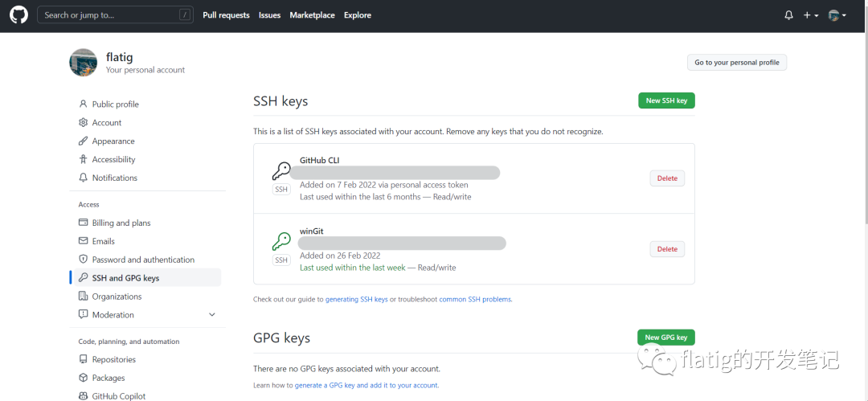Click the GitHub logo icon
This screenshot has height=401, width=868.
pos(18,15)
